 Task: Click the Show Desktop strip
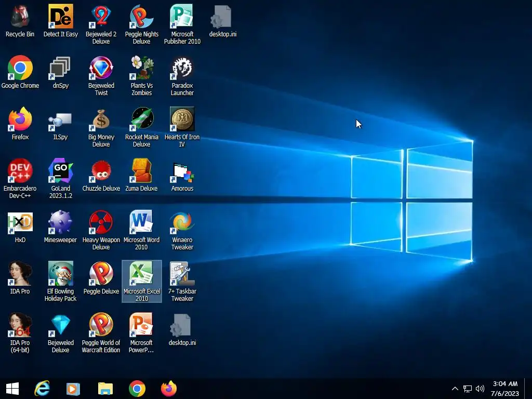pyautogui.click(x=528, y=389)
